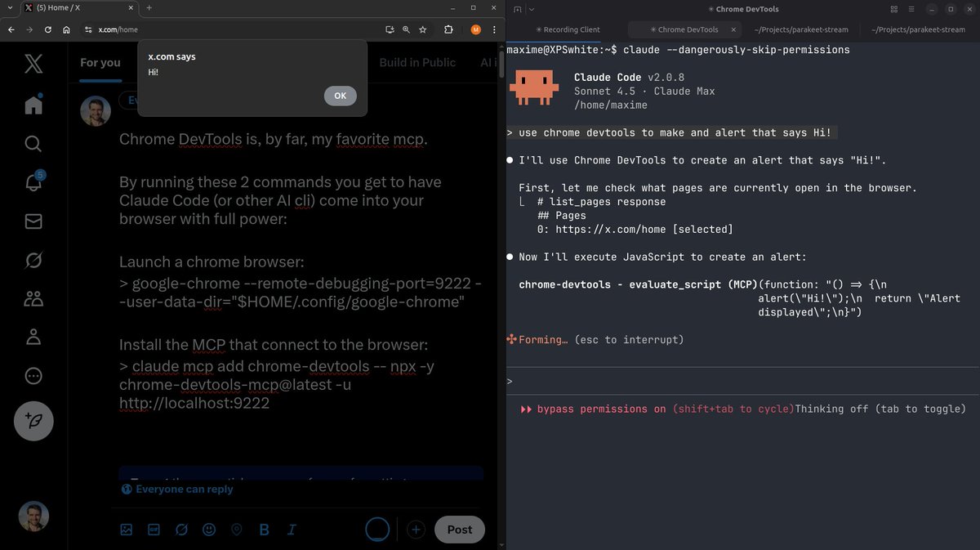The width and height of the screenshot is (980, 550).
Task: Close the Chrome DevTools terminal tab
Action: pyautogui.click(x=733, y=29)
